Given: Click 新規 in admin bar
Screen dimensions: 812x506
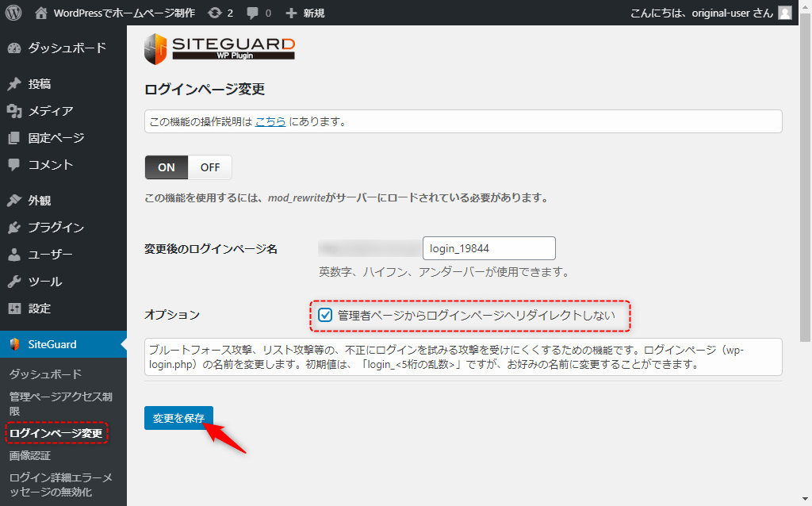Looking at the screenshot, I should pyautogui.click(x=314, y=13).
